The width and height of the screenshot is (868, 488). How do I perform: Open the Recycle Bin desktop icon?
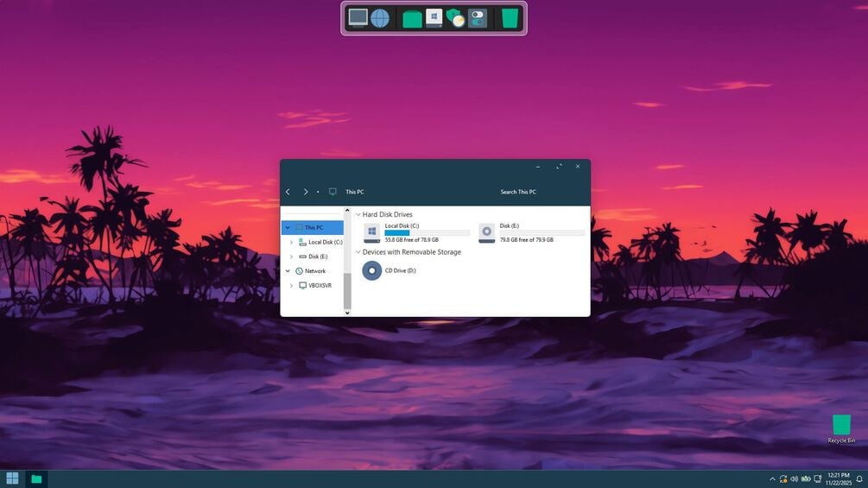tap(841, 428)
